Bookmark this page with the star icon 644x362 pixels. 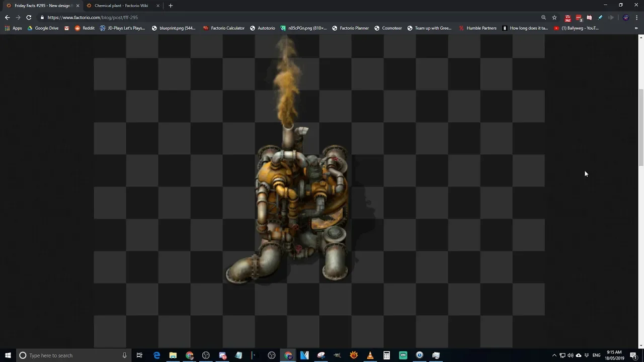(554, 17)
